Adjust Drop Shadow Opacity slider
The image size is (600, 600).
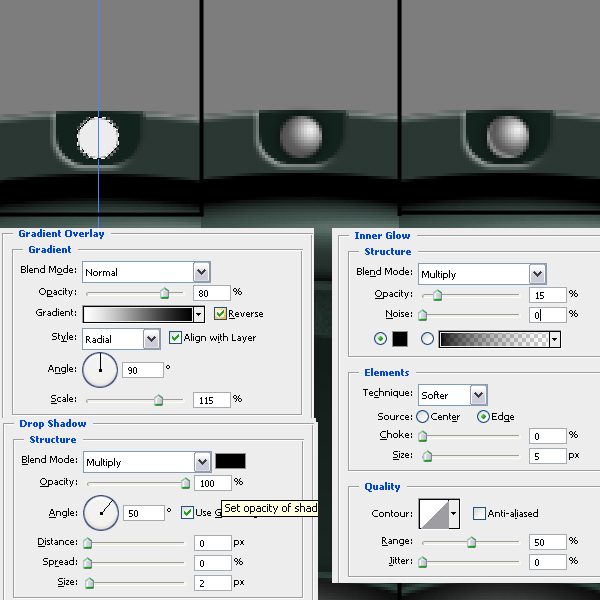pos(185,483)
